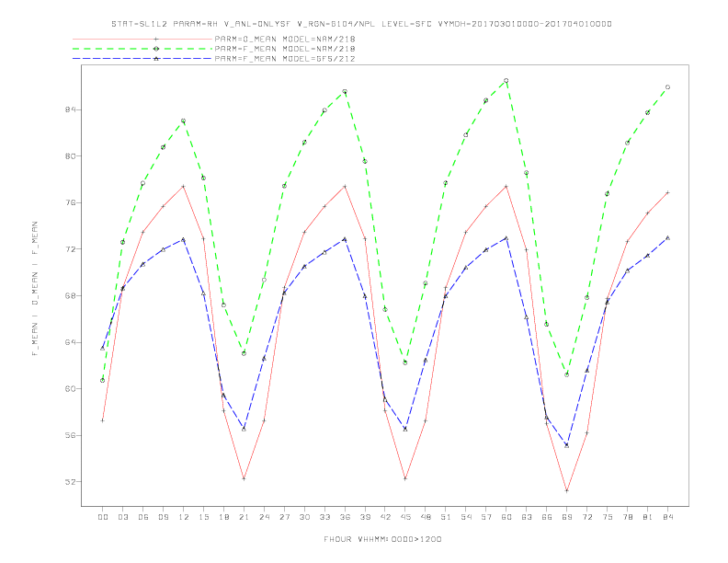The image size is (728, 563).
Task: Click the green circle marker at hour 60 peak
Action: click(506, 81)
